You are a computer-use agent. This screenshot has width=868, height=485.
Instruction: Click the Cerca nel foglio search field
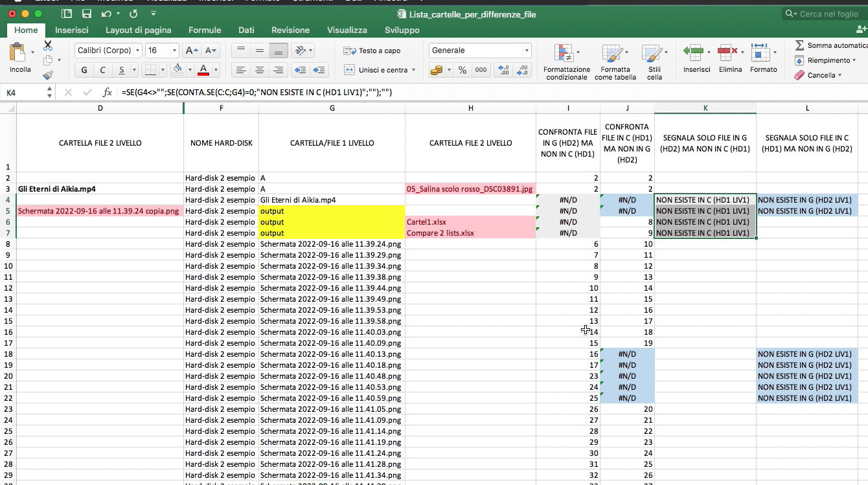(825, 14)
